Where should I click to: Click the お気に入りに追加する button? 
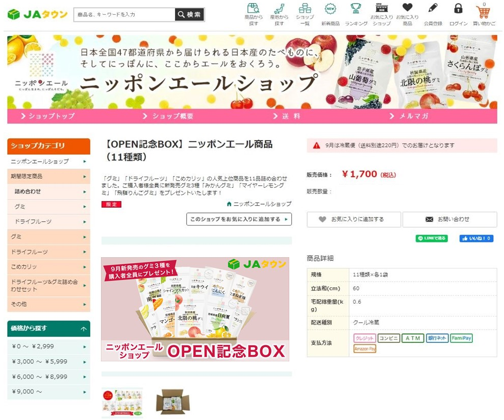(354, 219)
